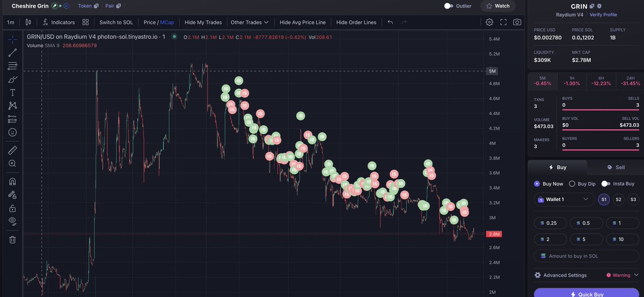
Task: Open the pattern drawing tool
Action: coord(12,106)
